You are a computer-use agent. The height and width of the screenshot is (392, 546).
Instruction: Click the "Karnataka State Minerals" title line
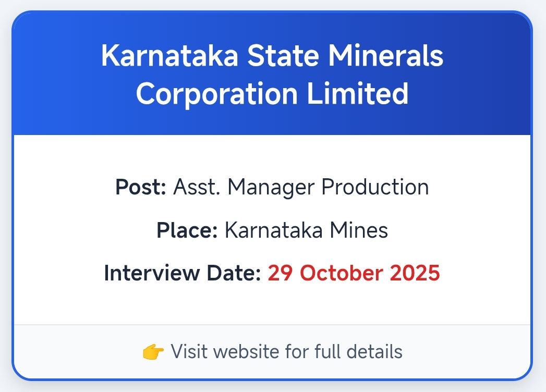272,56
